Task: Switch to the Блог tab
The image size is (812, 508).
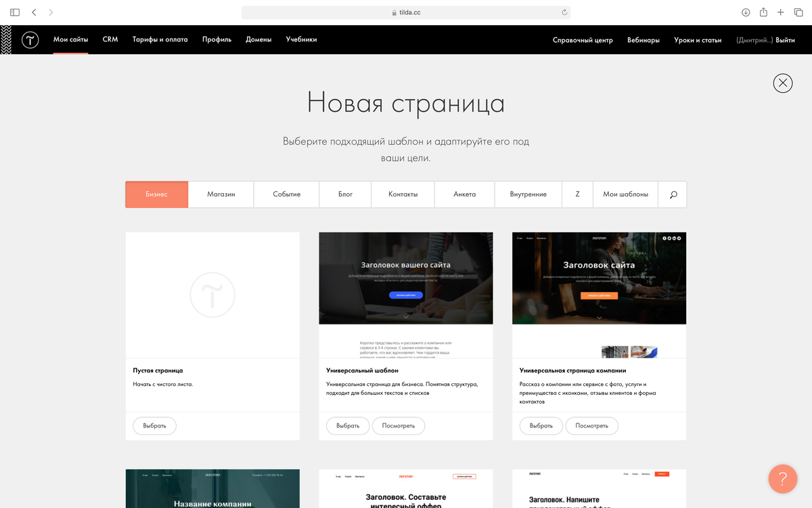Action: pos(344,194)
